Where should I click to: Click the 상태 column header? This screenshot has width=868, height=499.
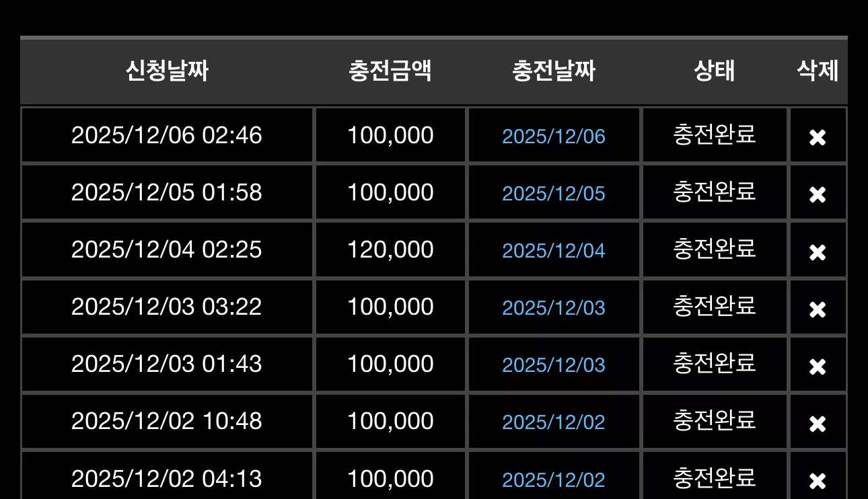tap(715, 71)
